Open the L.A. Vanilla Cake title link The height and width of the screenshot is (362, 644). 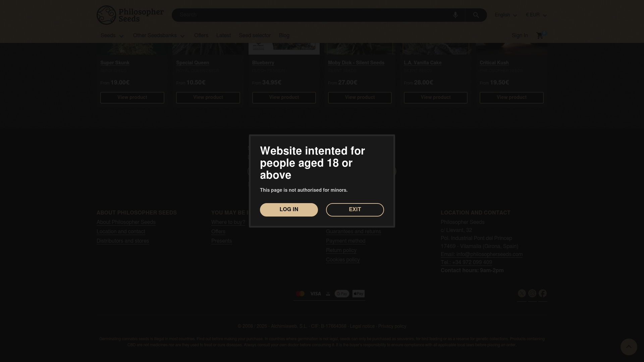click(423, 63)
